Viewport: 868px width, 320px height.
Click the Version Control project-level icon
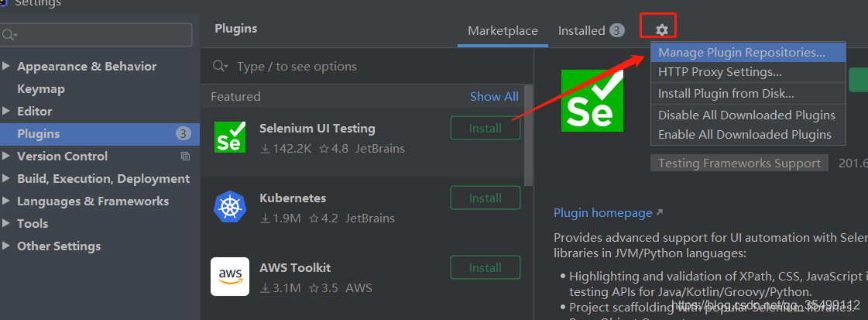point(185,156)
